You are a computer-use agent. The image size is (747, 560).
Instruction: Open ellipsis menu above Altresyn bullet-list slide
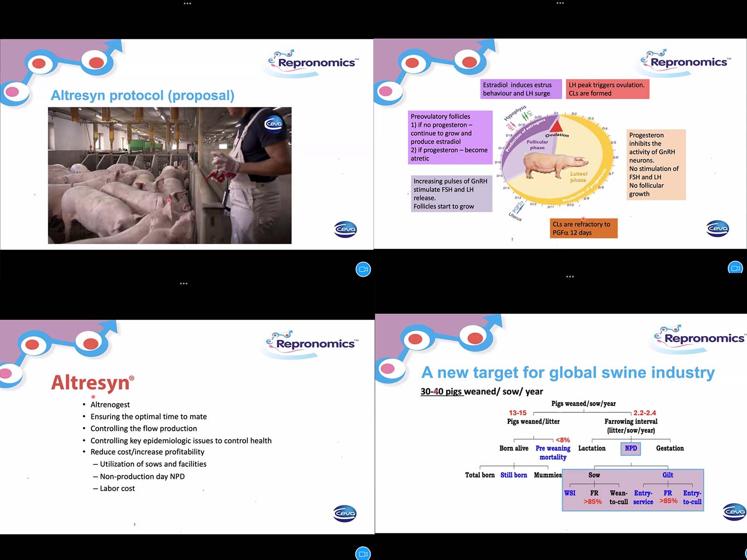pos(183,283)
